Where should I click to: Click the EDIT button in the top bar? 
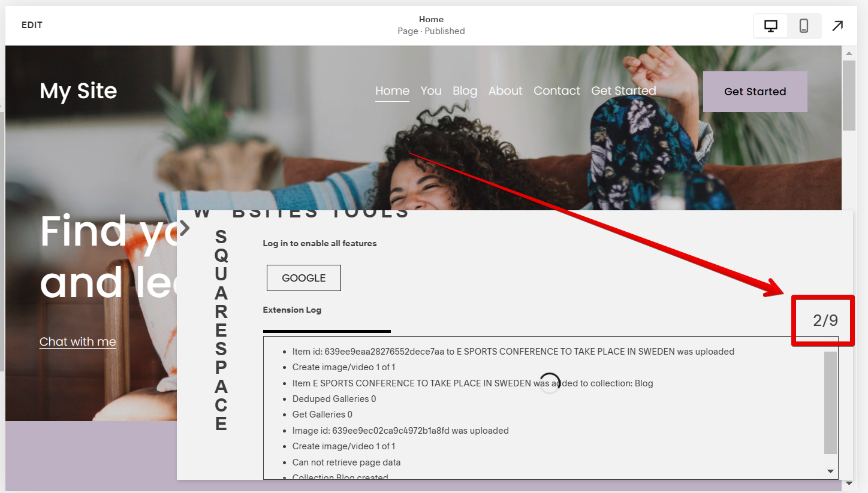click(x=32, y=25)
